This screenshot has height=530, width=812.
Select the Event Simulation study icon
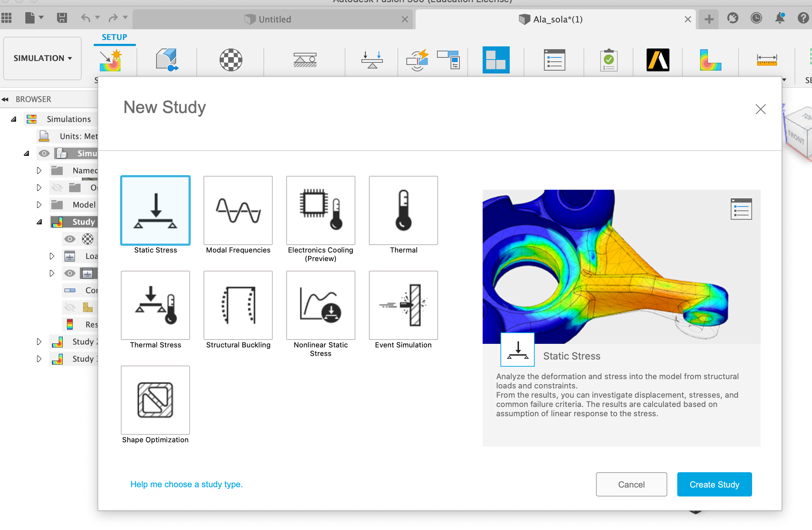(403, 305)
